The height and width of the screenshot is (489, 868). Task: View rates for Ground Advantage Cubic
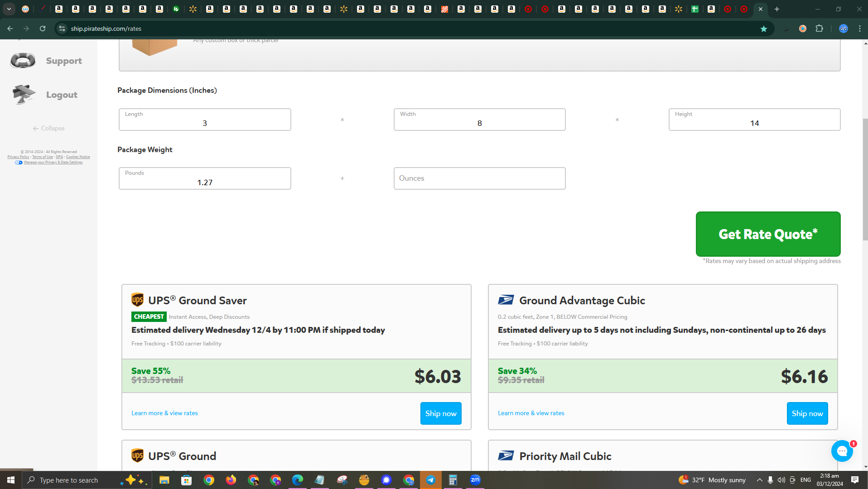pos(531,413)
